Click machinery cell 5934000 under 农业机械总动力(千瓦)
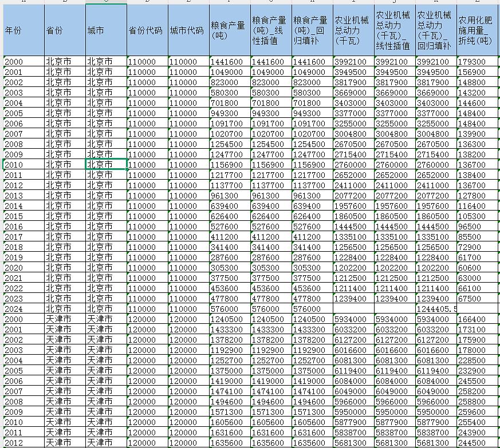Screen dimensions: 500x448 [x=353, y=319]
